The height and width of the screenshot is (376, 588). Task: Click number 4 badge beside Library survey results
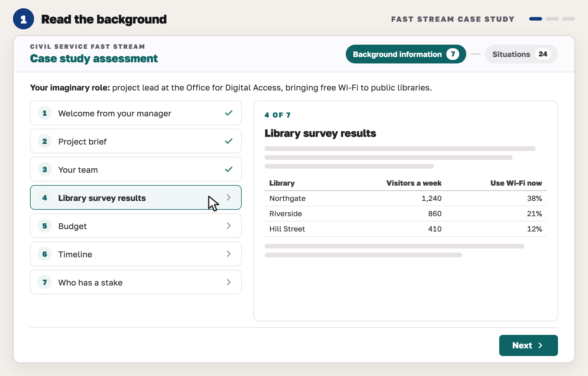45,198
